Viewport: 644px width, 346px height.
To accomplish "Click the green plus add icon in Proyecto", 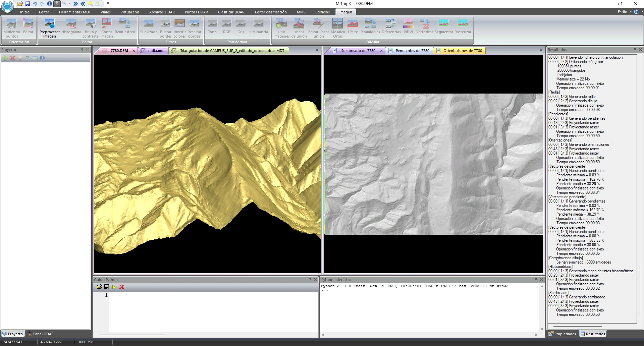I will point(5,58).
